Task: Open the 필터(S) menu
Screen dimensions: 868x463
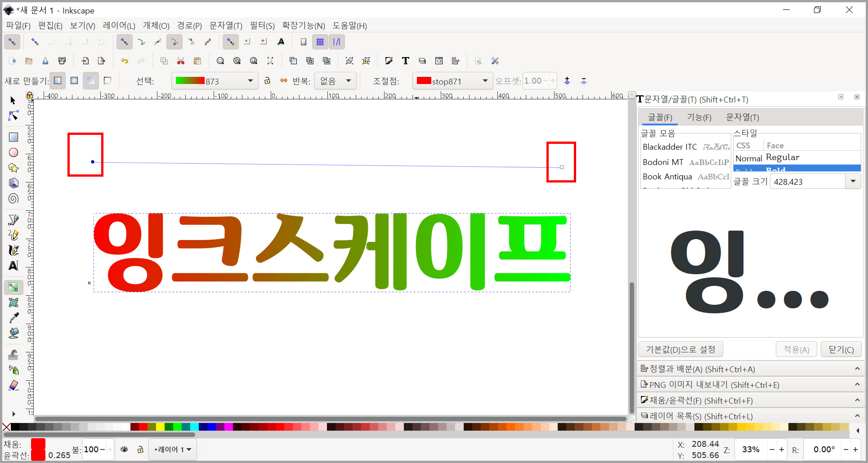Action: pyautogui.click(x=262, y=26)
